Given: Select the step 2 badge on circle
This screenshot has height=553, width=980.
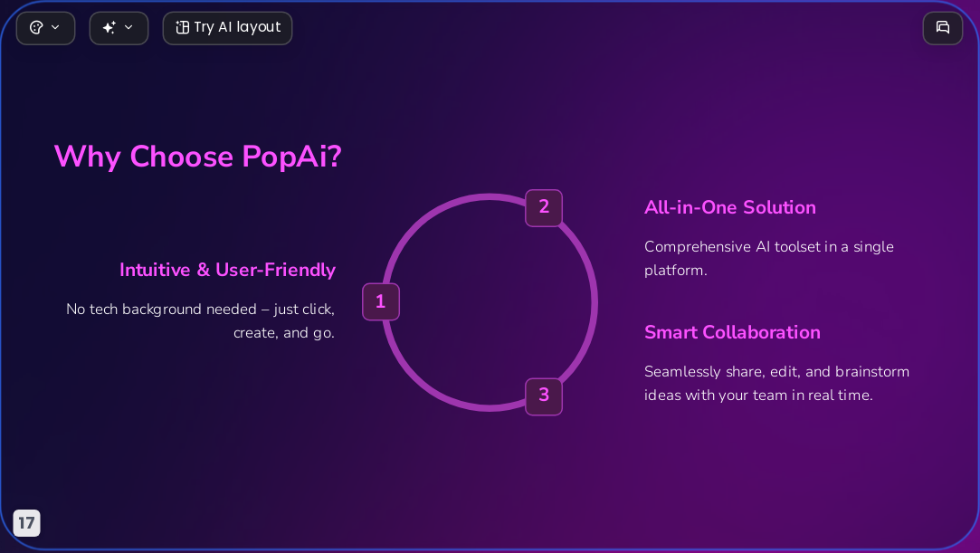Looking at the screenshot, I should (544, 207).
